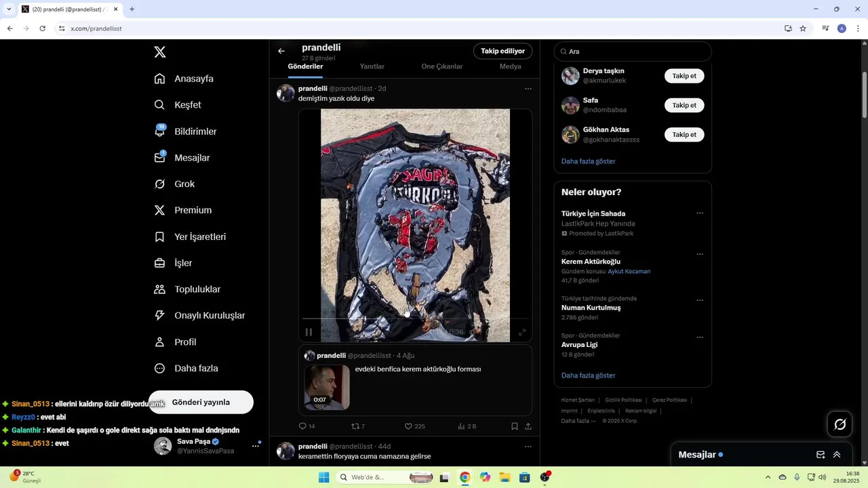The height and width of the screenshot is (488, 868).
Task: Click the İşler briefcase icon
Action: pos(160,263)
